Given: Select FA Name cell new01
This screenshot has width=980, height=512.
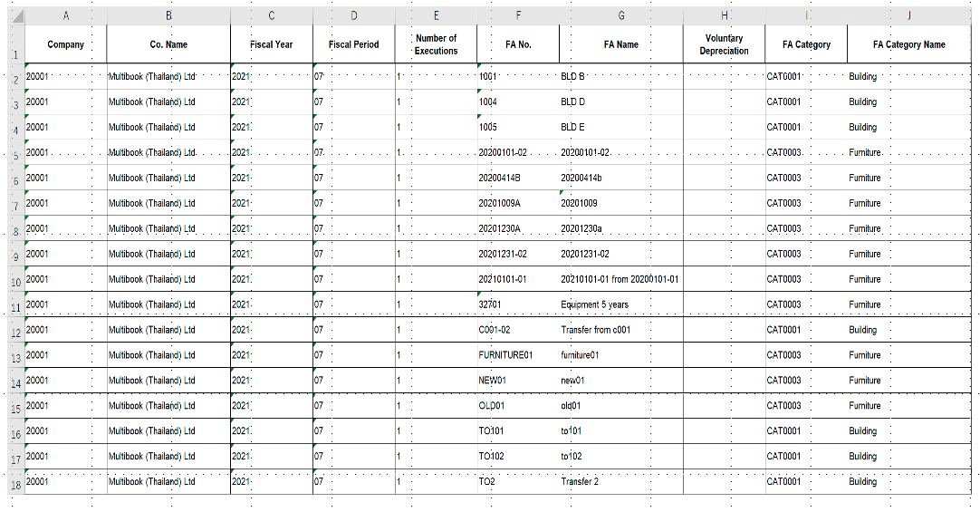Looking at the screenshot, I should (x=621, y=380).
